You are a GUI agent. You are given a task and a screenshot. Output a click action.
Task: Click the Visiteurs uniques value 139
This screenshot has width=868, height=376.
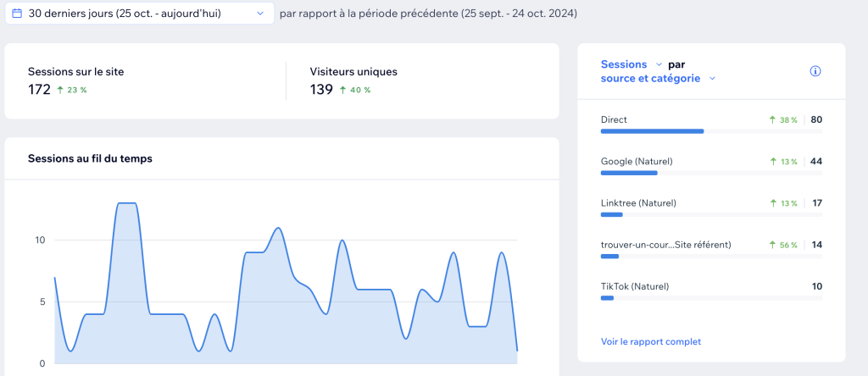tap(321, 90)
